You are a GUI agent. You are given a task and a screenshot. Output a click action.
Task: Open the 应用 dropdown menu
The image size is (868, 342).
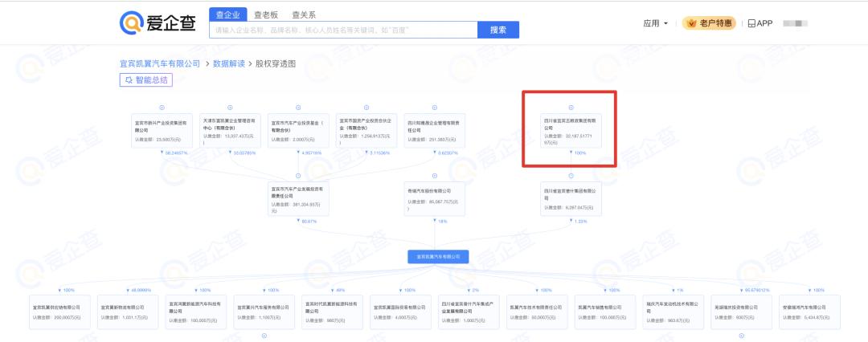655,23
